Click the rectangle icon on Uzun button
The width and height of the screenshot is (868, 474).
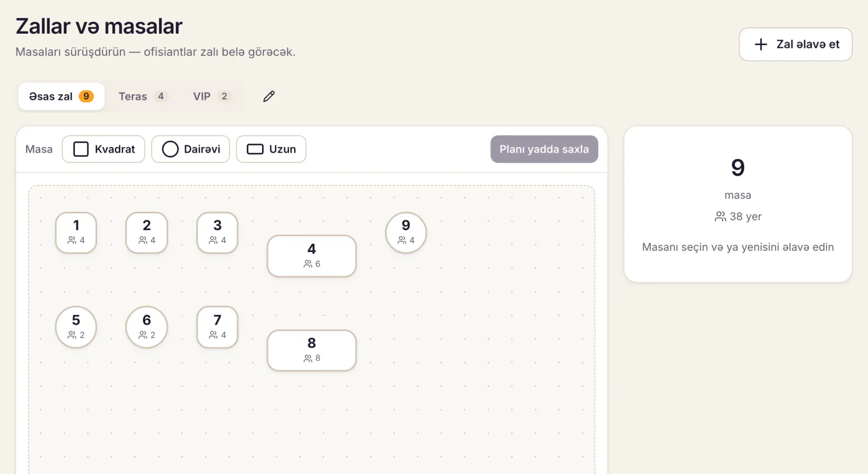[255, 149]
